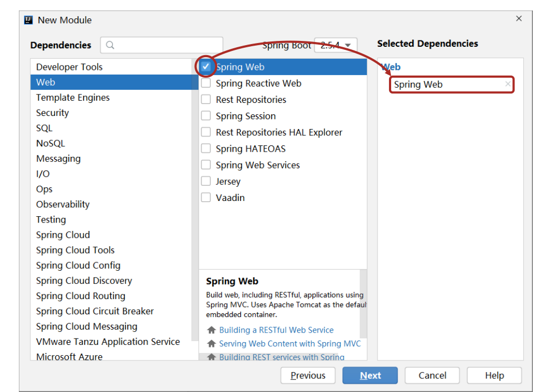Screen dimensions: 536x392
Task: Enable Rest Repositories HAL Explorer checkbox
Action: tap(206, 132)
